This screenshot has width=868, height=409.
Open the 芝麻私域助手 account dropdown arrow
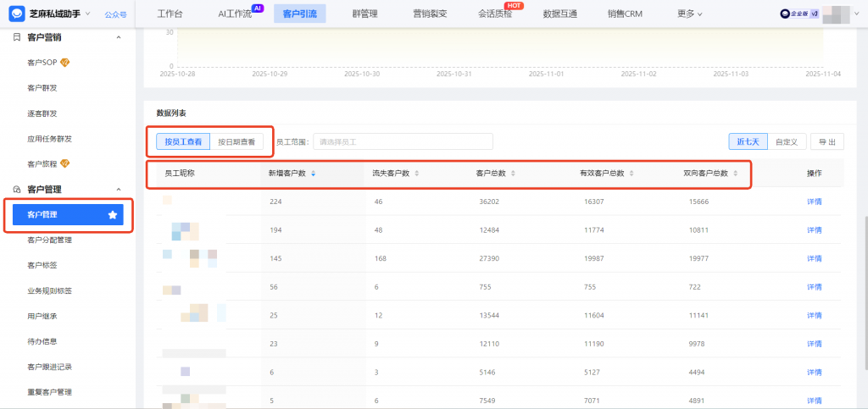[x=88, y=14]
